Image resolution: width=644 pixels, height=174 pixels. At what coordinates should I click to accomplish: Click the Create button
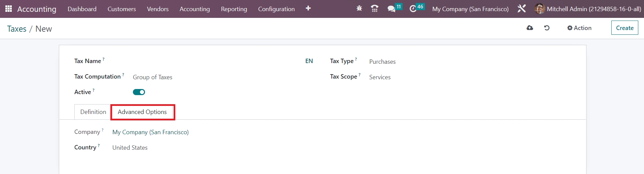(624, 28)
